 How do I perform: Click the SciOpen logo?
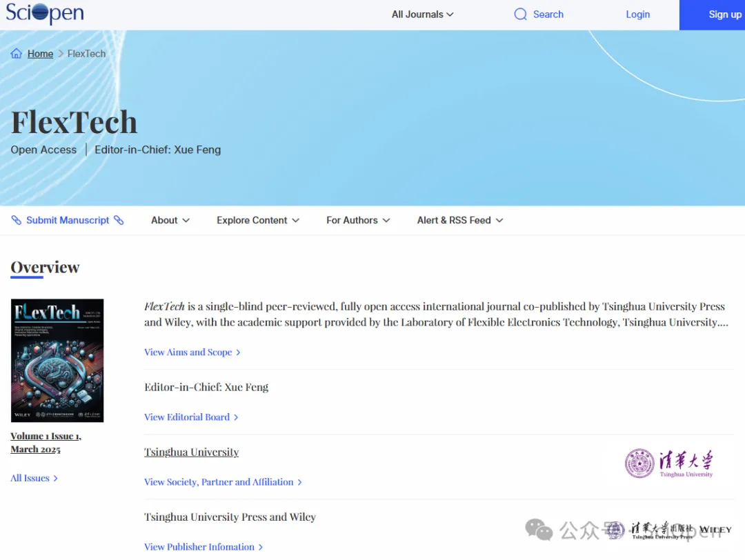[x=45, y=14]
